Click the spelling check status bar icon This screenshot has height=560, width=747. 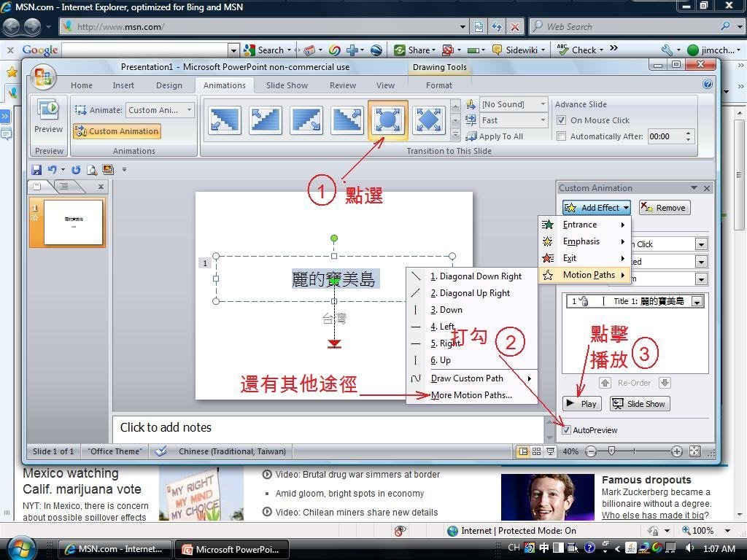tap(160, 451)
